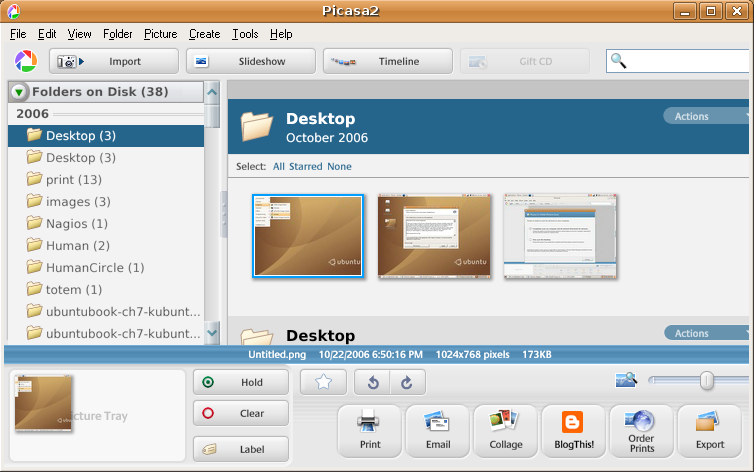Open the Edit menu

(47, 34)
